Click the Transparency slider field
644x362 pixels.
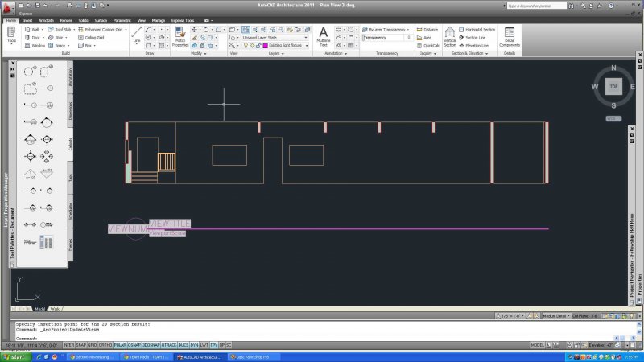(387, 37)
